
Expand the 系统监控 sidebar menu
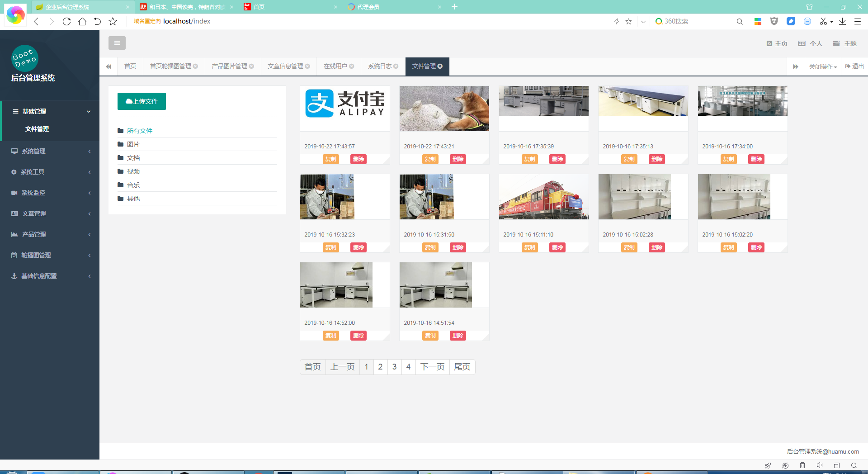click(50, 193)
